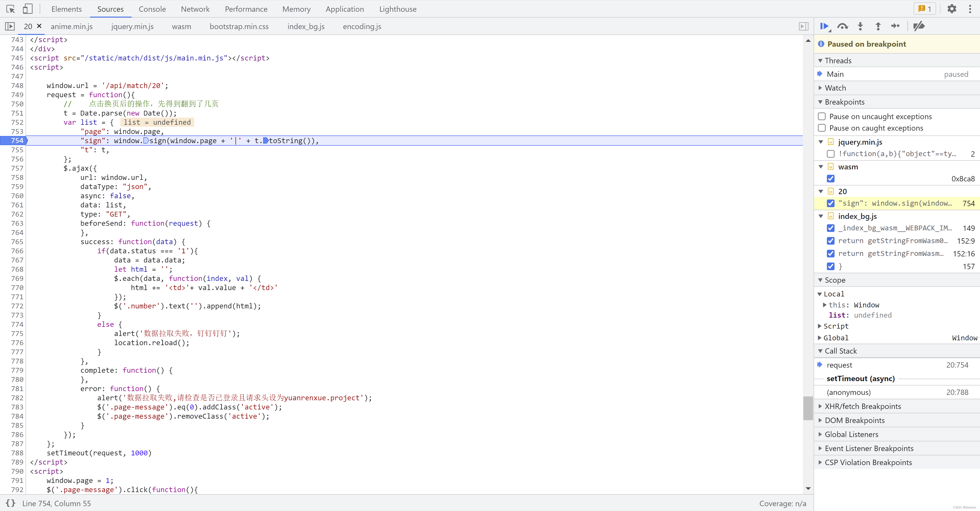
Task: Expand the 'this: Window' entry
Action: (x=824, y=305)
